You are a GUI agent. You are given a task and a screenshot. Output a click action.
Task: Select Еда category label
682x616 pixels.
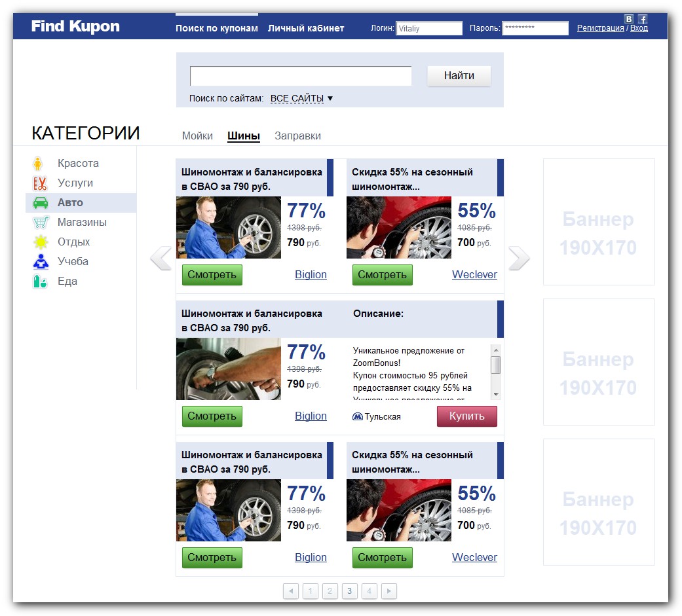67,281
